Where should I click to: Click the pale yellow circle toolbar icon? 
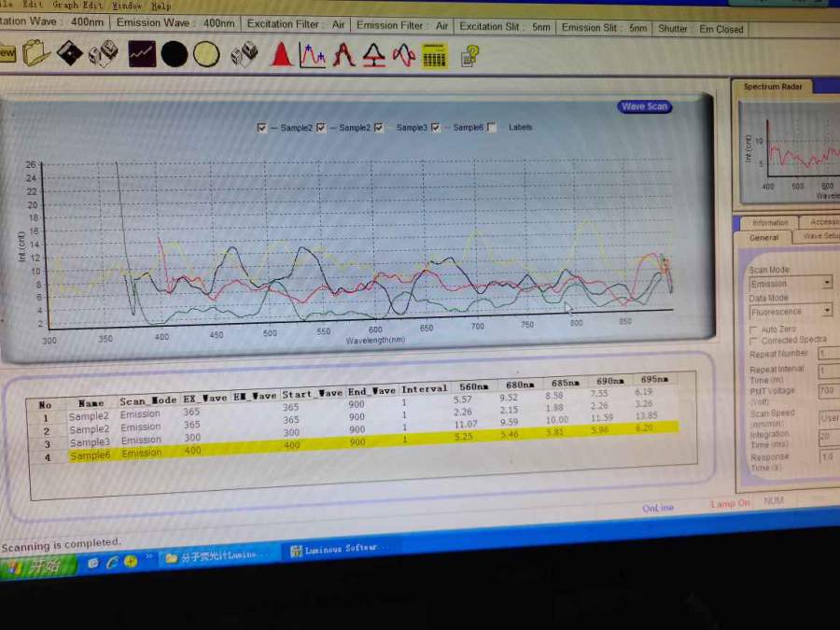[x=206, y=55]
